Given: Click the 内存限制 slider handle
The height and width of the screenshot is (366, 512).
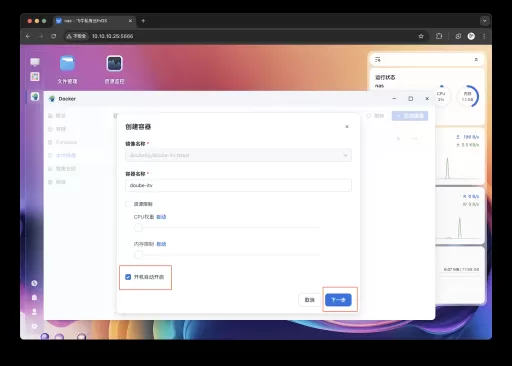Looking at the screenshot, I should tap(138, 255).
